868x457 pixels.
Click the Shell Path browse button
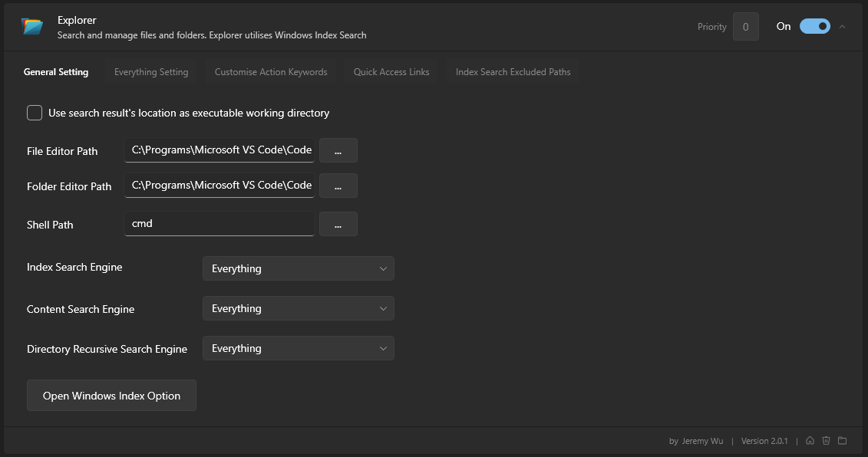coord(338,224)
